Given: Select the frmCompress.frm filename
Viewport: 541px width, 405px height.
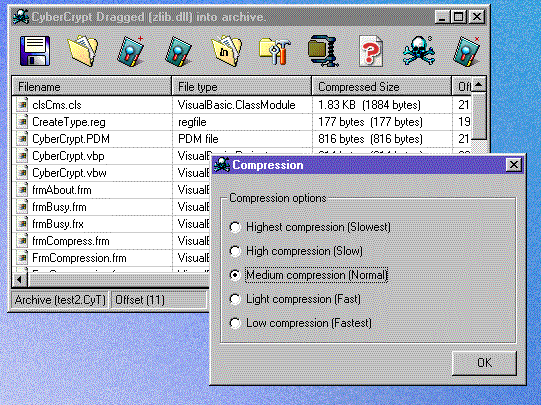Looking at the screenshot, I should click(71, 241).
